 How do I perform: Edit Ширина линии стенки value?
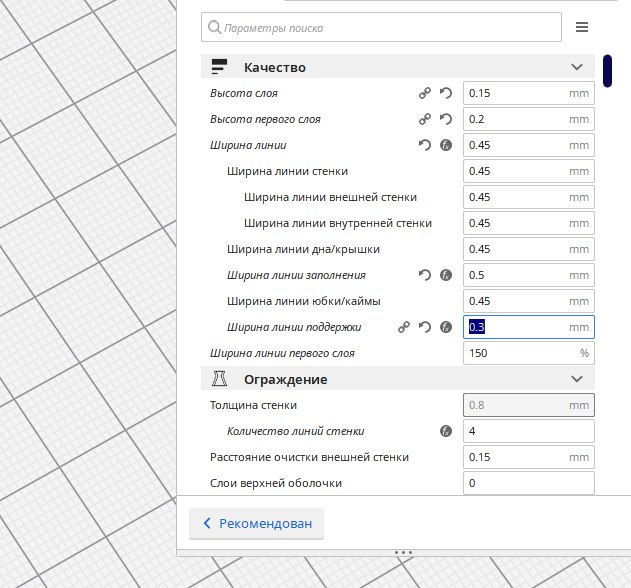pos(529,171)
